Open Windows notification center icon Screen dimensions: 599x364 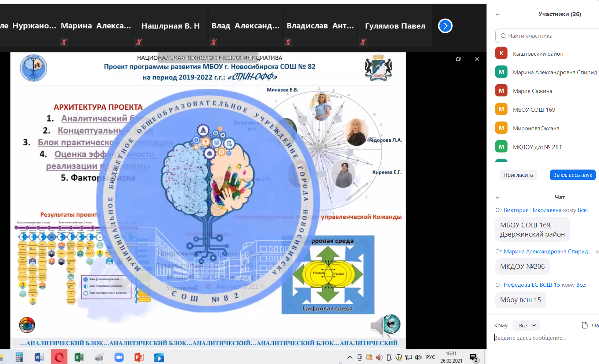[x=474, y=358]
